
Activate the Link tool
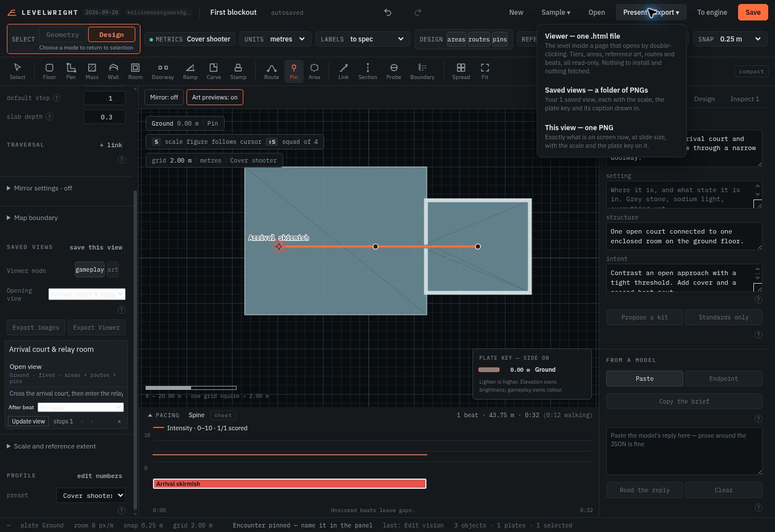click(x=343, y=71)
